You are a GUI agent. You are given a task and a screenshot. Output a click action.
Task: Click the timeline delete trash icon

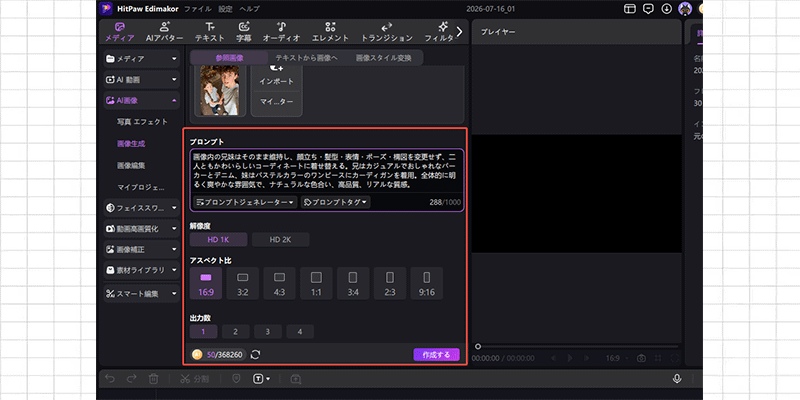153,379
